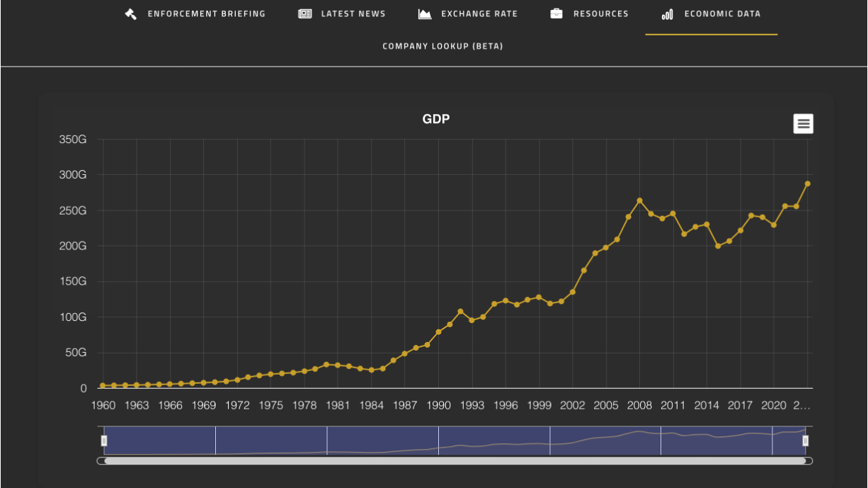Click the 2008 peak GDP data point
Image resolution: width=868 pixels, height=488 pixels.
639,200
